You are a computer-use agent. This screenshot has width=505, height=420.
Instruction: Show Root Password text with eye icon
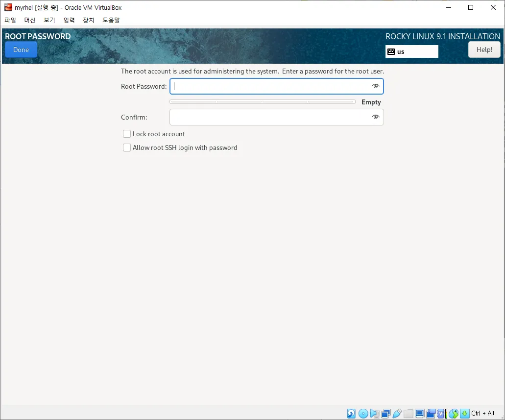(376, 86)
